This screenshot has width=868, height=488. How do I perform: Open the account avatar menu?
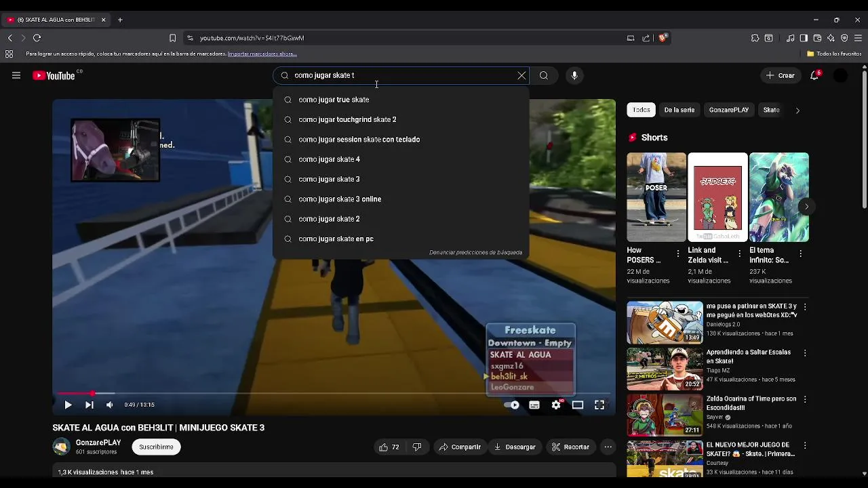point(840,76)
